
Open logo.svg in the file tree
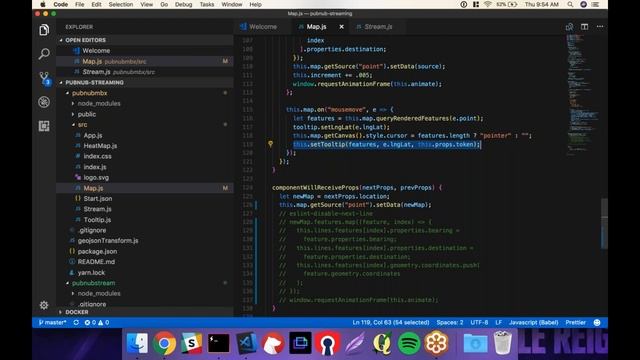[x=96, y=178]
